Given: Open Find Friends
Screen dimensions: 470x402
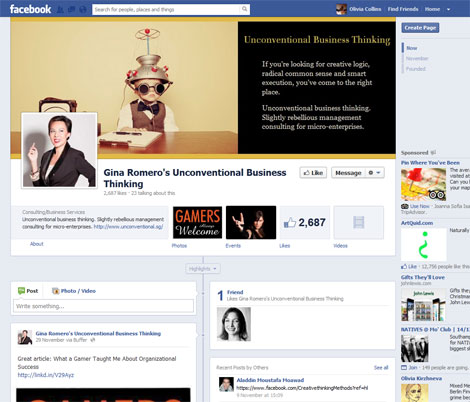Looking at the screenshot, I should coord(403,9).
